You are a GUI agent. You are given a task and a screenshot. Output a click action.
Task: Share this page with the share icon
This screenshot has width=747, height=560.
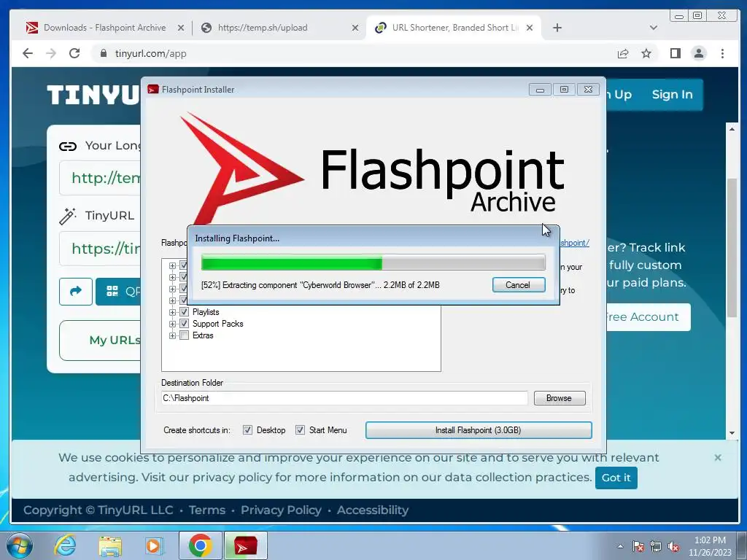click(x=623, y=53)
